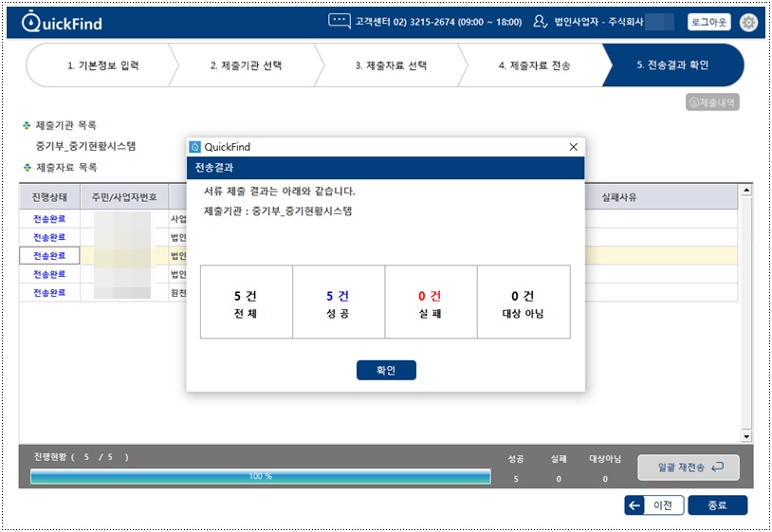Click the back arrow icon beside 이전
The width and height of the screenshot is (772, 532).
pos(634,504)
